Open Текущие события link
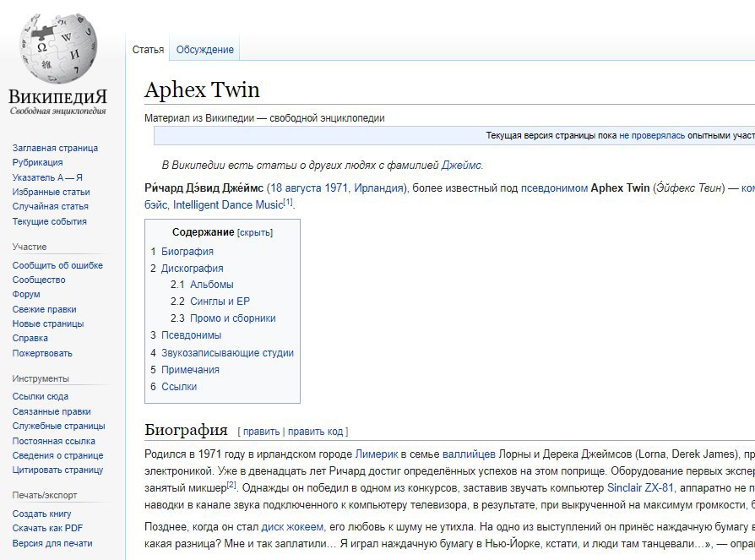The width and height of the screenshot is (755, 560). (x=50, y=221)
